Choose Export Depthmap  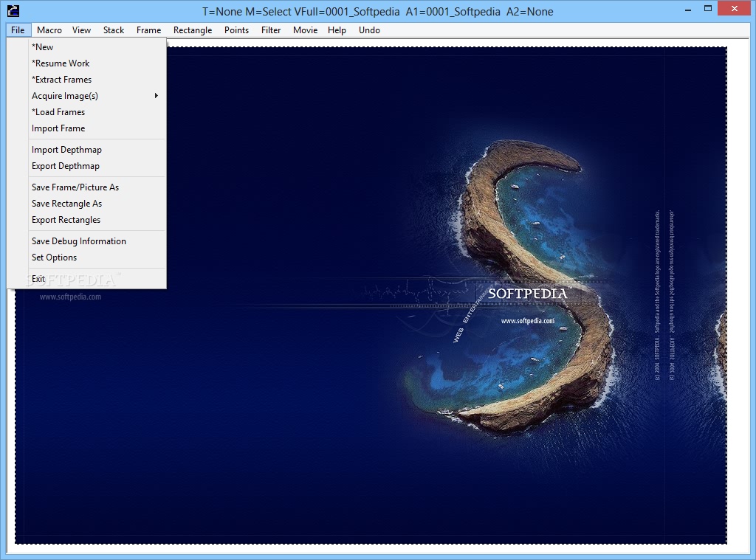[x=87, y=166]
